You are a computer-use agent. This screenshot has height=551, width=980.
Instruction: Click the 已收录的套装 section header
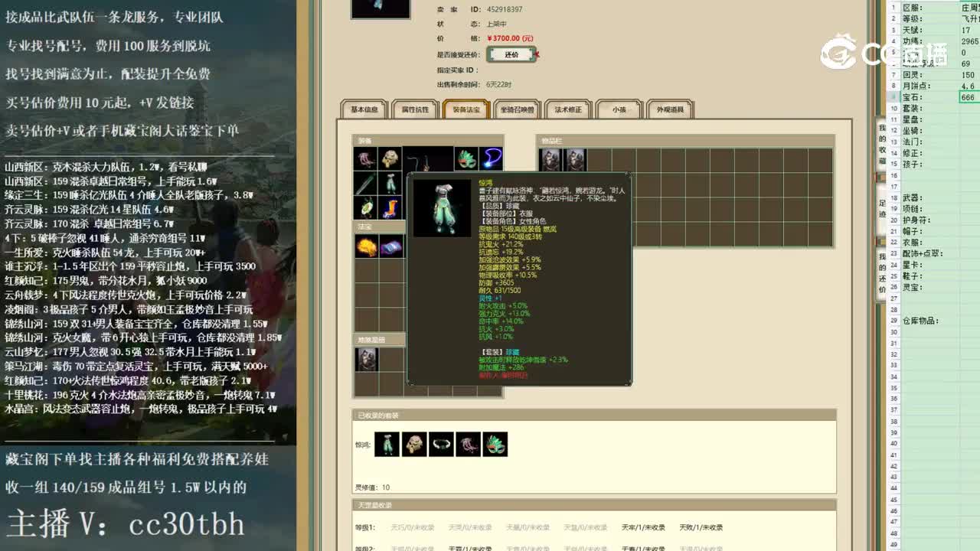coord(594,415)
